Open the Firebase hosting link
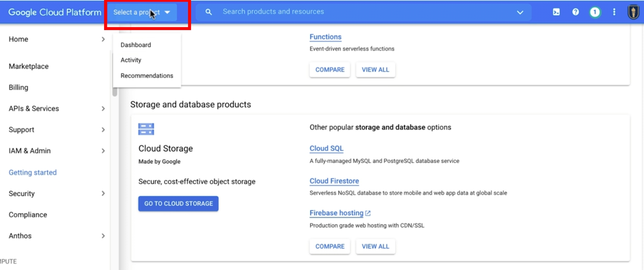644x270 pixels. (x=336, y=213)
